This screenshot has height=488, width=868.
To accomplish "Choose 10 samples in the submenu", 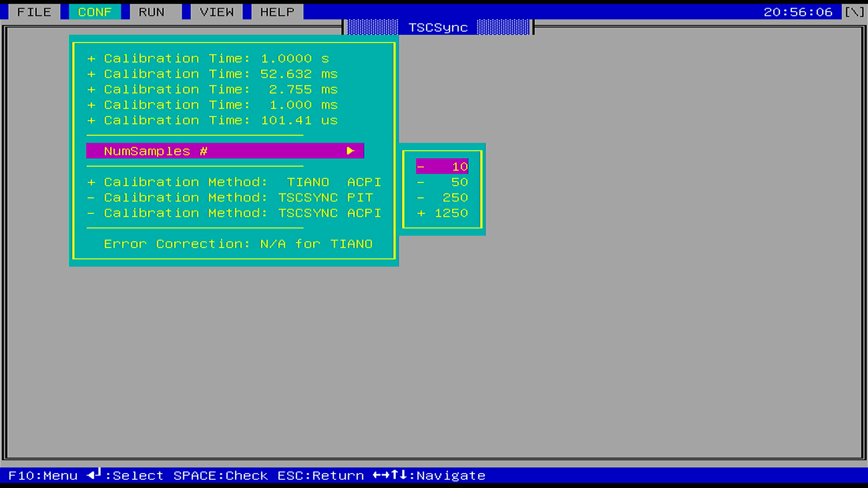I will tap(442, 167).
